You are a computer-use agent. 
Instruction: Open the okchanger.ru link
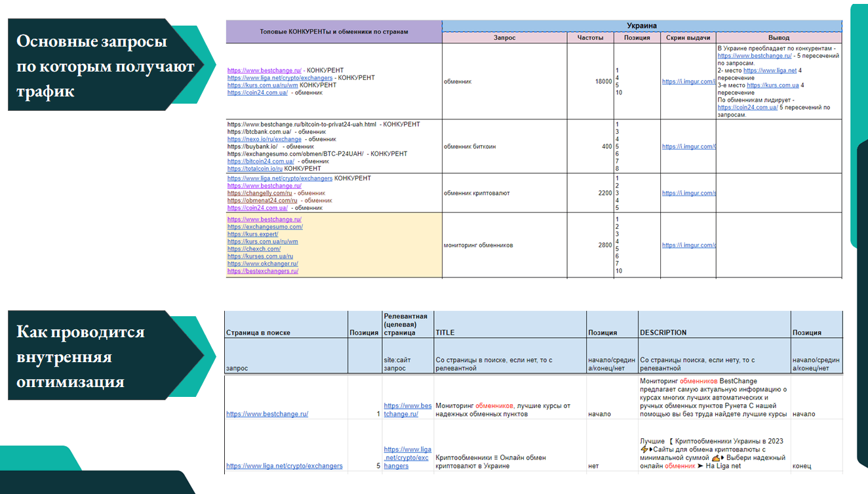point(263,264)
